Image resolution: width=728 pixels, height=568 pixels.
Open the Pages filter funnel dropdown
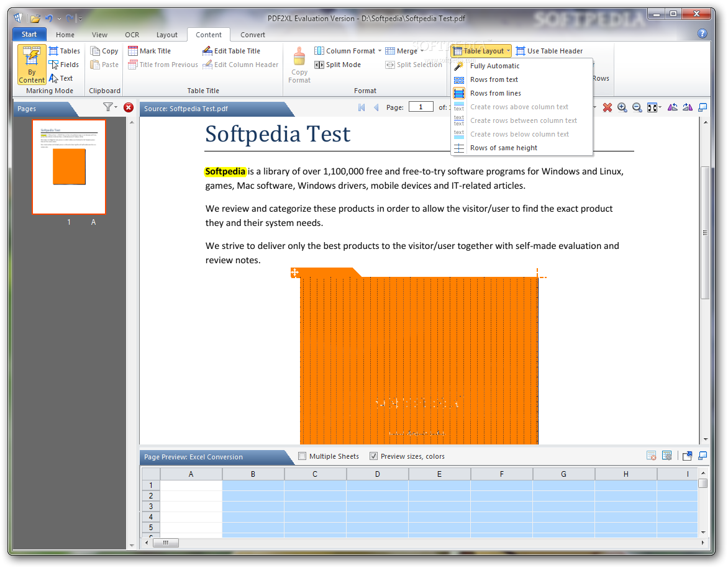coord(110,107)
